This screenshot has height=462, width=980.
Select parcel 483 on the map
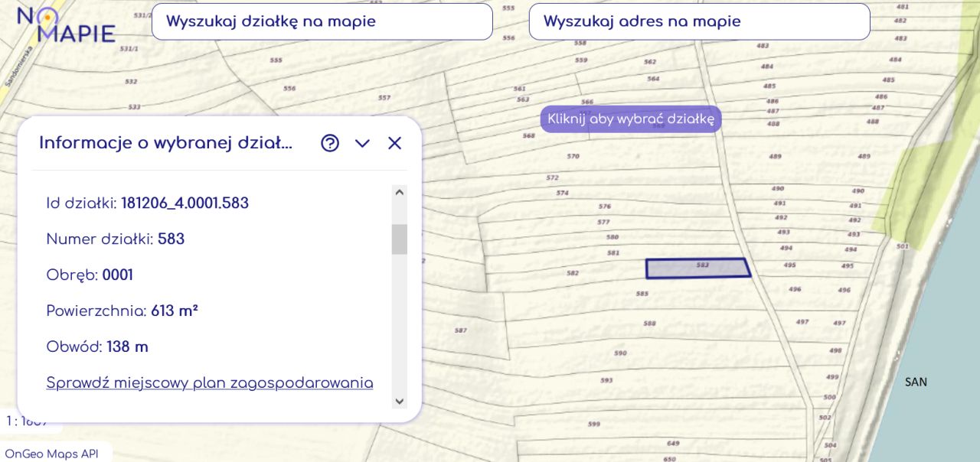[x=763, y=46]
